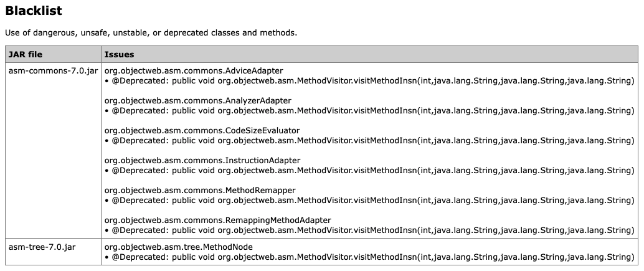Click the @Deprecated line under AdviceAdapter

369,80
